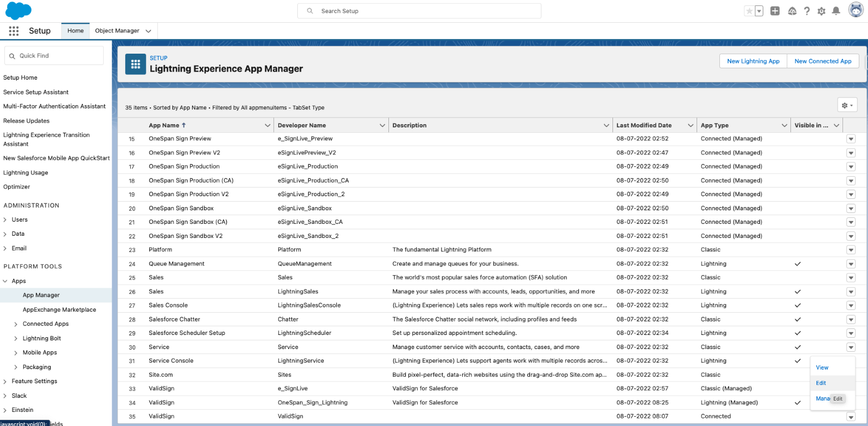Go to Setup Home in sidebar
Image resolution: width=868 pixels, height=426 pixels.
(20, 78)
